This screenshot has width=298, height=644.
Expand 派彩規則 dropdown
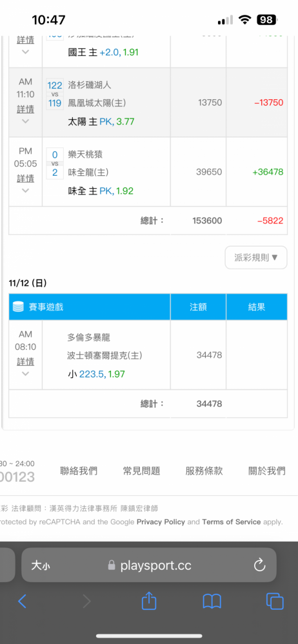tap(256, 258)
